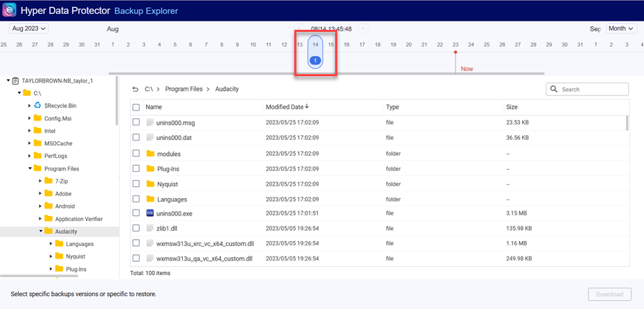
Task: Sort by the Modified Date column header
Action: (285, 107)
